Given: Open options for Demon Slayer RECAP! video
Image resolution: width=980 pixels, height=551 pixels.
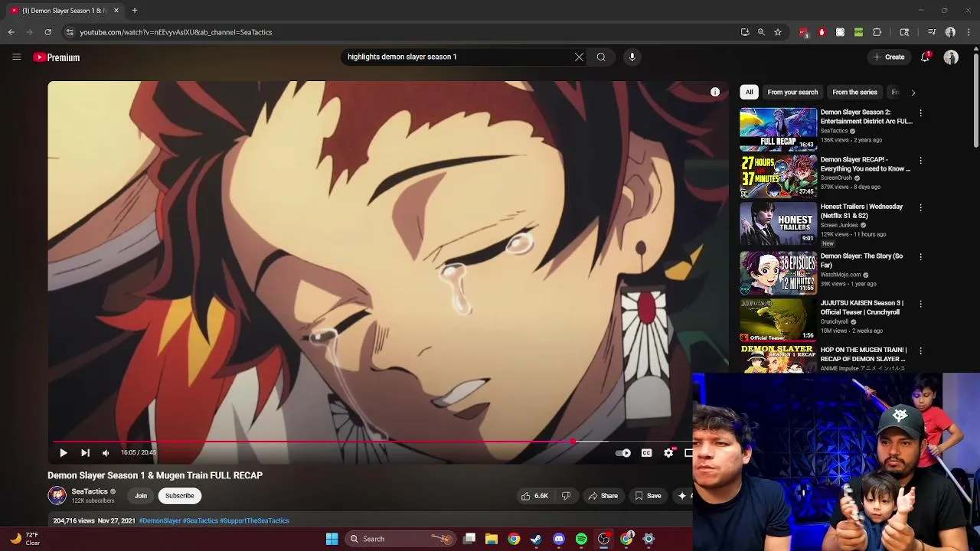Looking at the screenshot, I should click(920, 161).
